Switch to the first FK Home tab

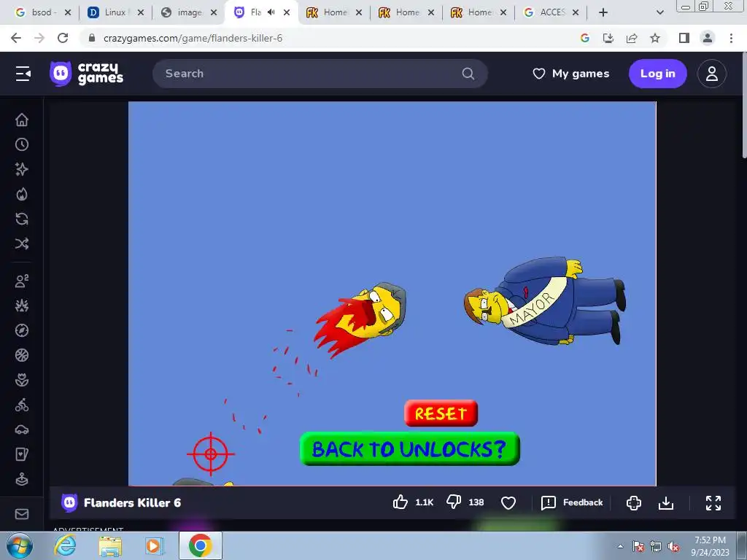click(333, 13)
